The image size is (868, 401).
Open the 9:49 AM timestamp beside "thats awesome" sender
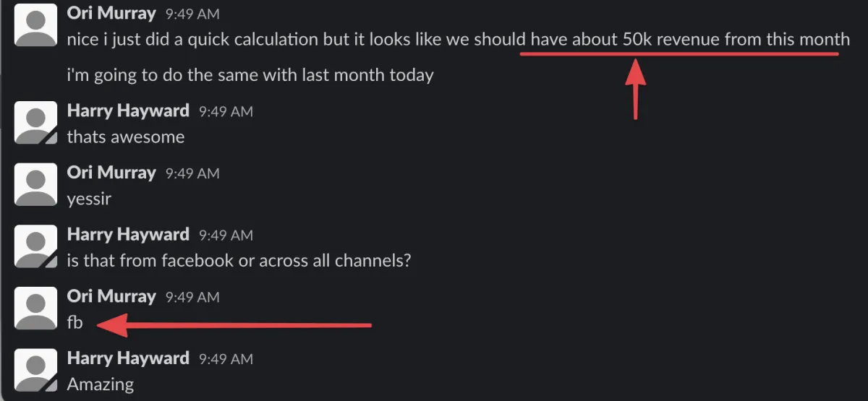point(226,111)
